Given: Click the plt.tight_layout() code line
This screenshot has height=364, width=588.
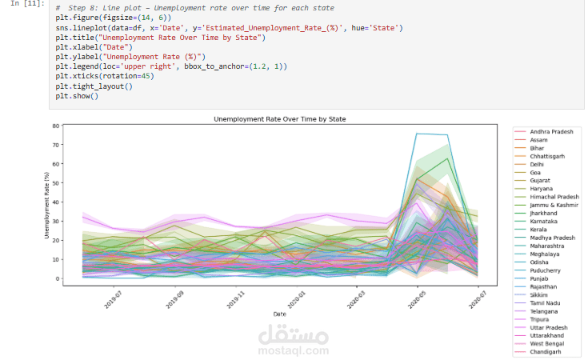Looking at the screenshot, I should tap(94, 86).
